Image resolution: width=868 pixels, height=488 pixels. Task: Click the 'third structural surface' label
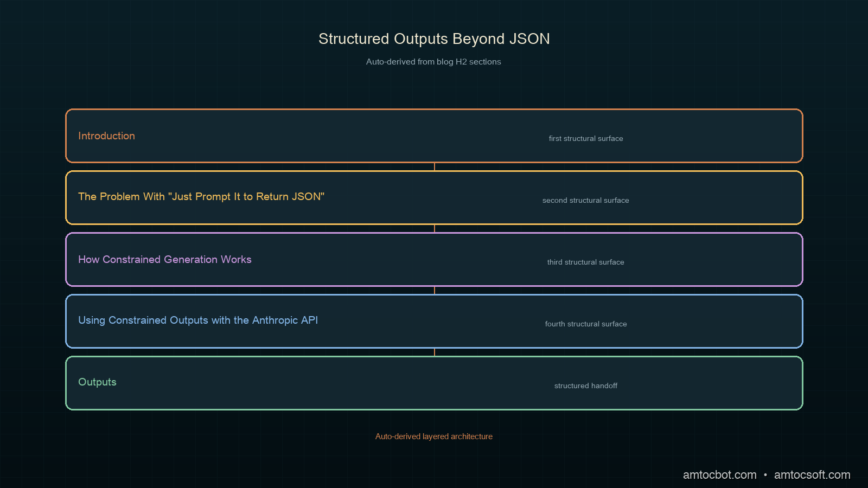click(x=586, y=262)
